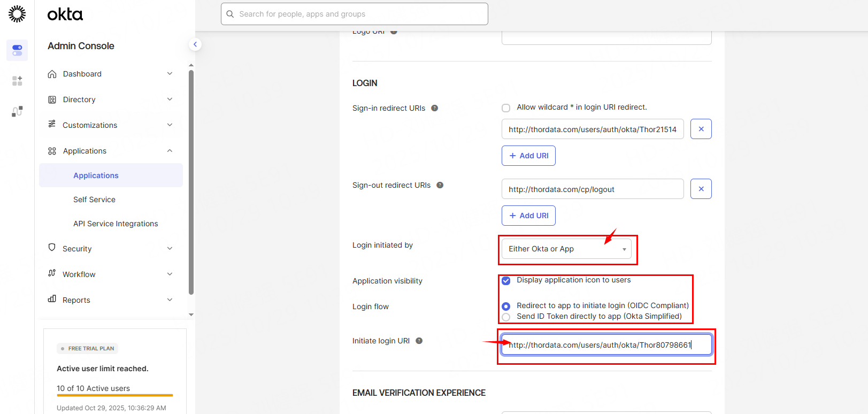Image resolution: width=868 pixels, height=414 pixels.
Task: Remove the sign-in redirect URI with X button
Action: pyautogui.click(x=701, y=129)
